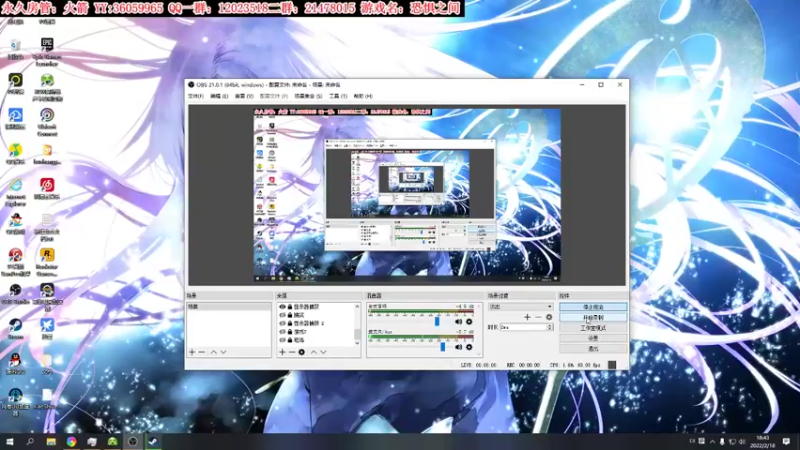
Task: Click the taskbar clock
Action: click(763, 441)
